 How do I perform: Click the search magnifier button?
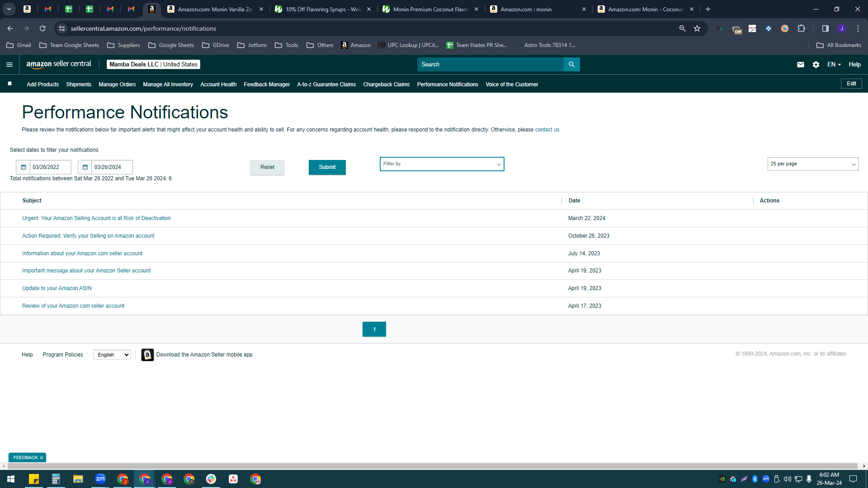(x=571, y=65)
